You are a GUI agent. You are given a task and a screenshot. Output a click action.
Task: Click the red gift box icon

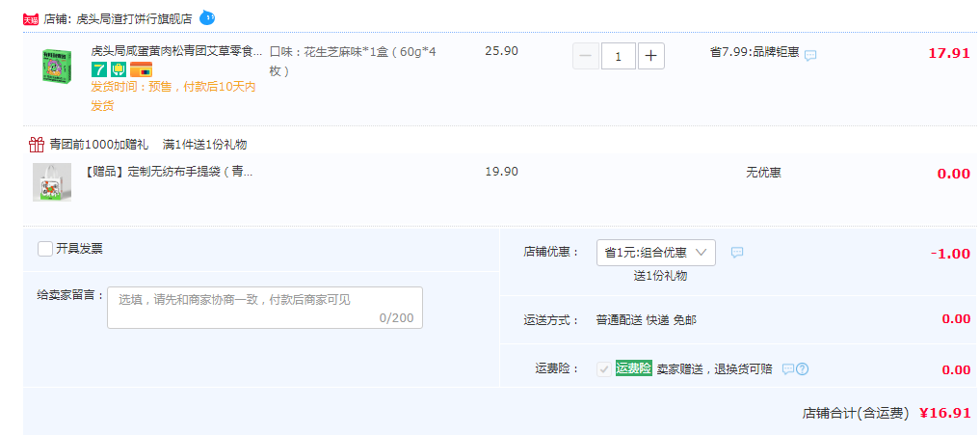tap(37, 145)
